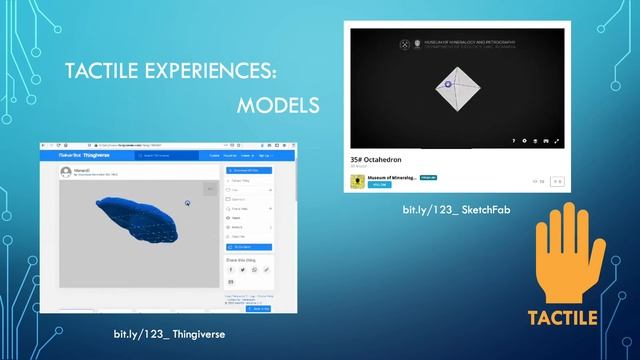Click the teal badge beside the museum name
The width and height of the screenshot is (640, 360).
point(428,178)
